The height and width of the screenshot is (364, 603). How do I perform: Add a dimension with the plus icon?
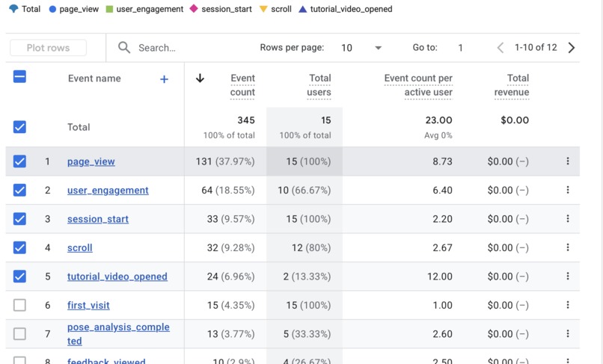click(x=164, y=79)
